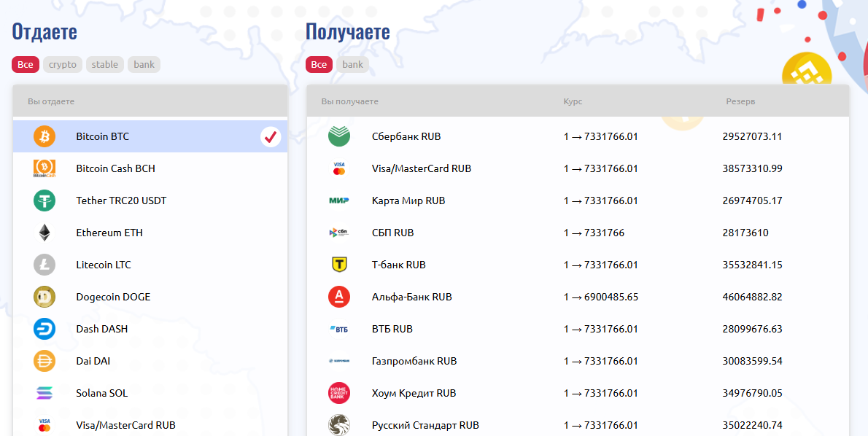Click the ВТБ logo icon

[x=338, y=329]
